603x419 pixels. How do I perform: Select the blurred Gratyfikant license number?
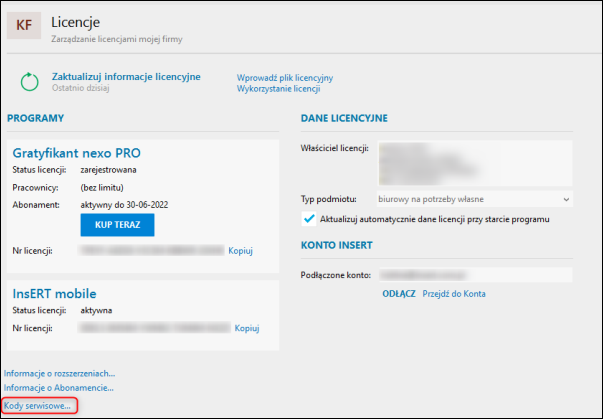152,251
